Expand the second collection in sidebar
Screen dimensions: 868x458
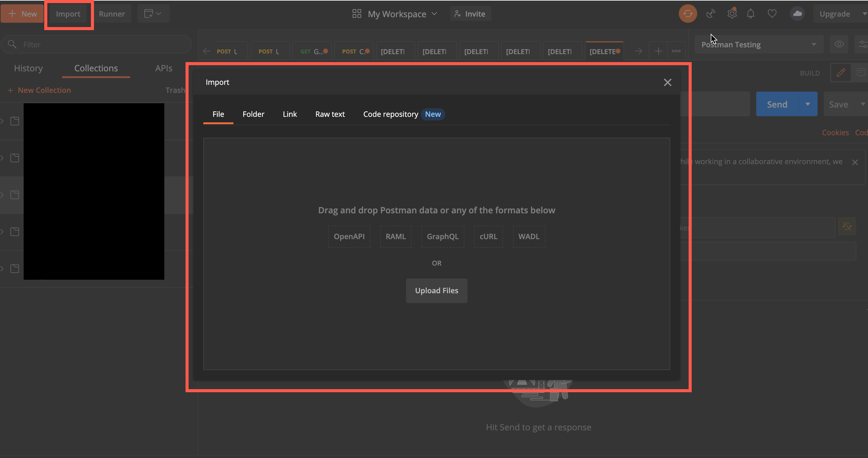(x=2, y=158)
